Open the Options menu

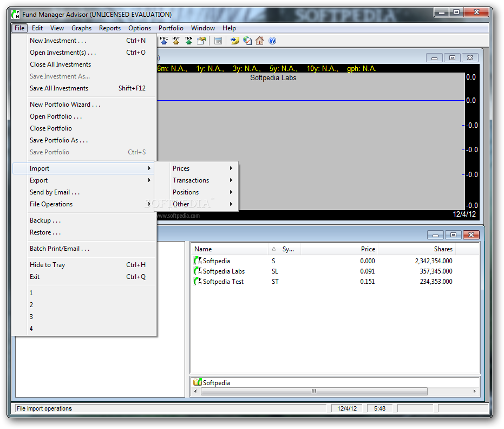click(140, 28)
